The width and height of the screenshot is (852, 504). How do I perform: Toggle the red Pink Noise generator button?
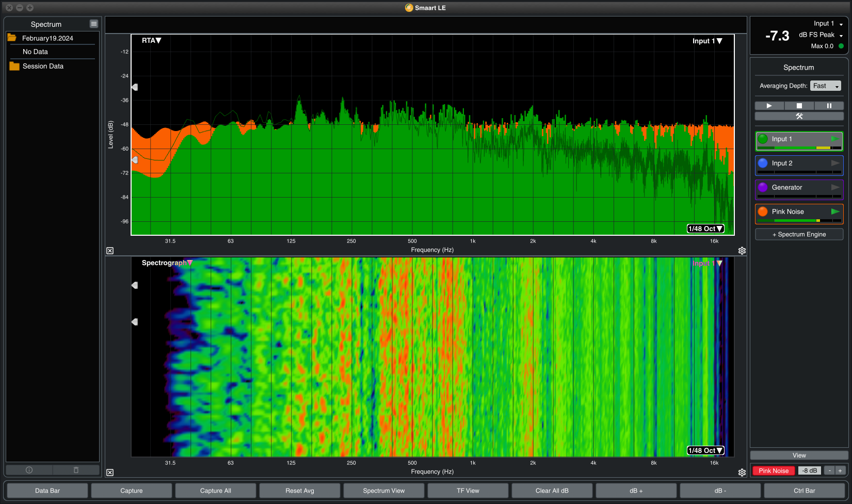[774, 470]
